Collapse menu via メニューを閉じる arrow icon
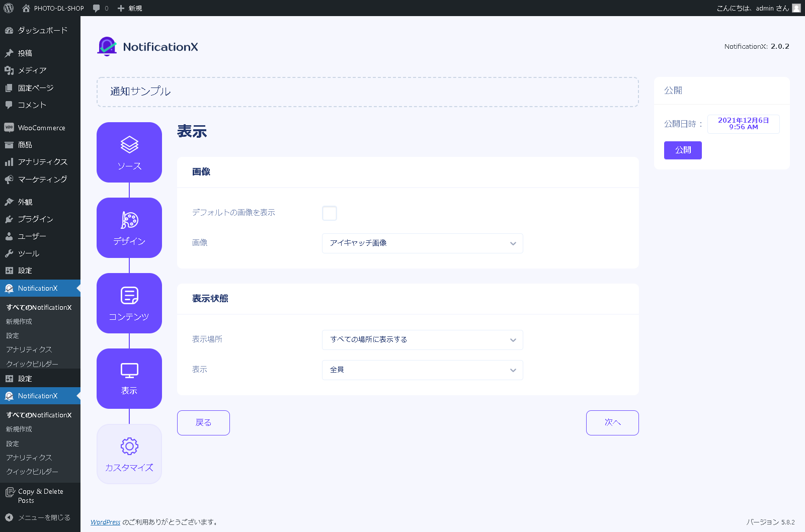 pyautogui.click(x=9, y=517)
